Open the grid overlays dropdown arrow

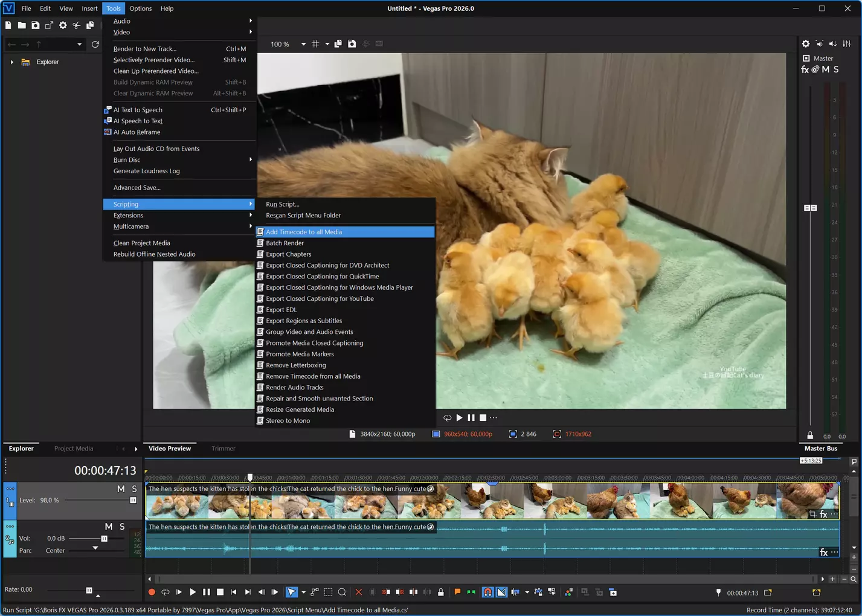[327, 44]
